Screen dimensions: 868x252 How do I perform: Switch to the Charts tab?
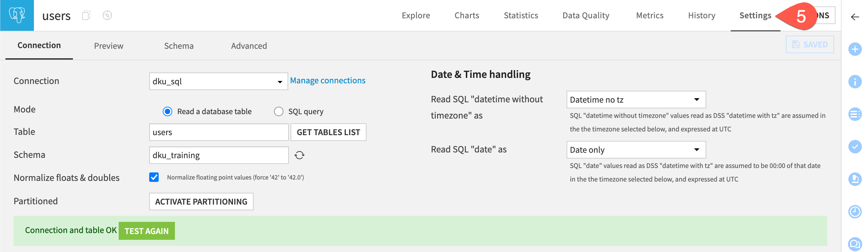[x=467, y=16]
